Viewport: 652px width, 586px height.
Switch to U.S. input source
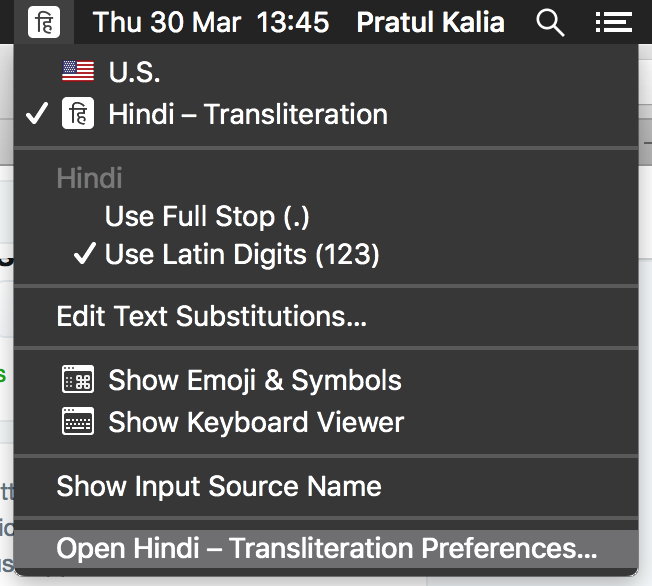tap(134, 72)
